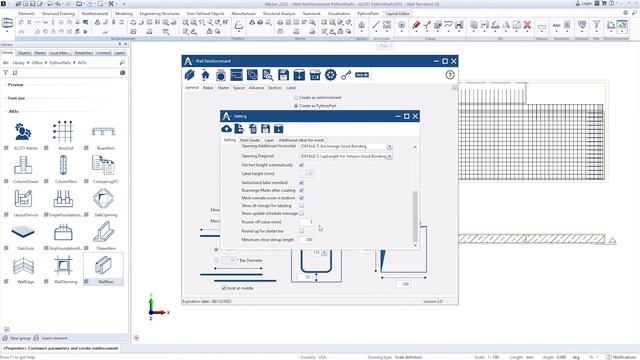Click Insert element button in Library
The image size is (640, 360).
[51, 338]
